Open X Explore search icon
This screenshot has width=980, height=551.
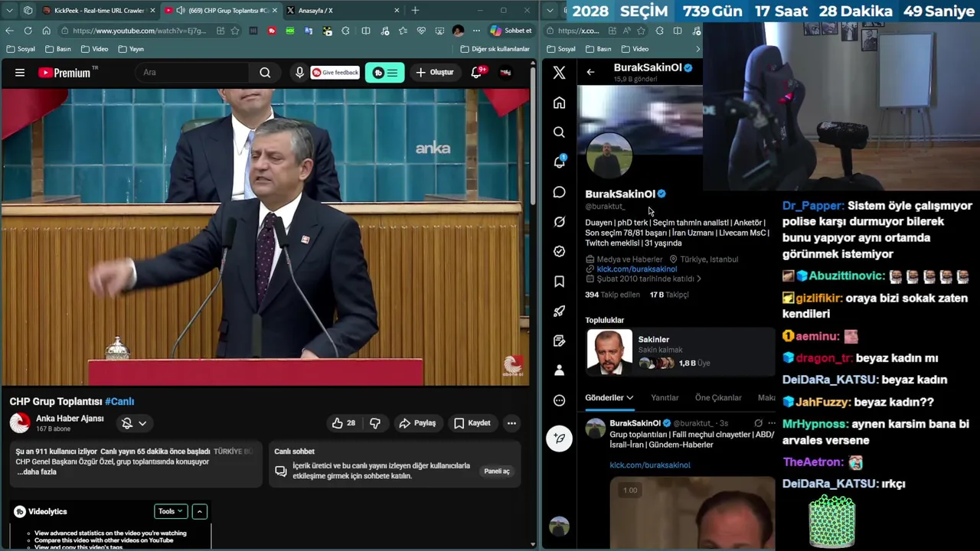point(560,132)
